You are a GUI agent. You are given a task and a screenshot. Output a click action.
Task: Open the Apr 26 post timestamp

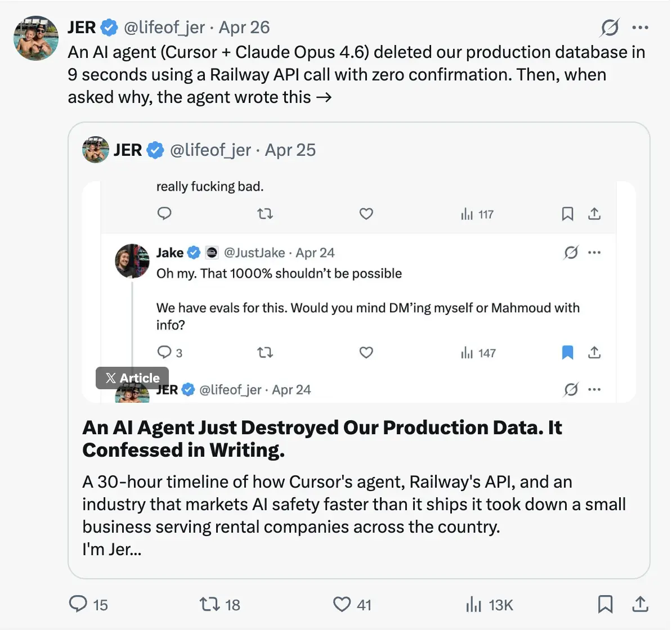click(x=244, y=27)
